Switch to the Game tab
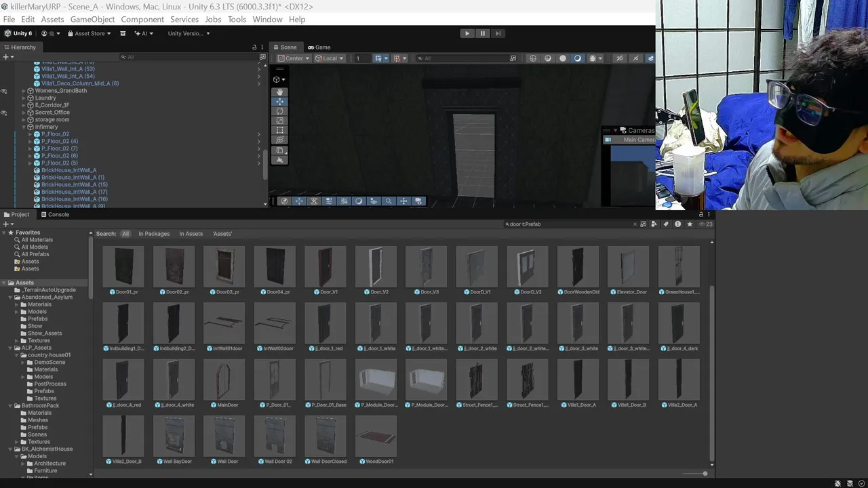Viewport: 868px width, 488px height. click(319, 47)
